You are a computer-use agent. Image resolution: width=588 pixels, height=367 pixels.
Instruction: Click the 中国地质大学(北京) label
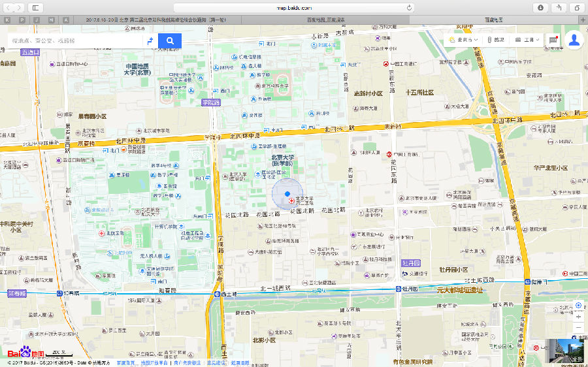(x=138, y=69)
